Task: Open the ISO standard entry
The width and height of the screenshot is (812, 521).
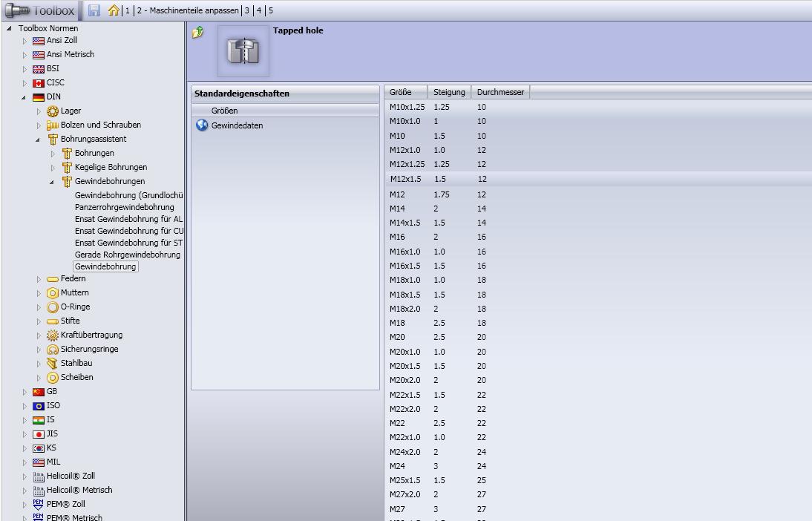Action: 53,406
